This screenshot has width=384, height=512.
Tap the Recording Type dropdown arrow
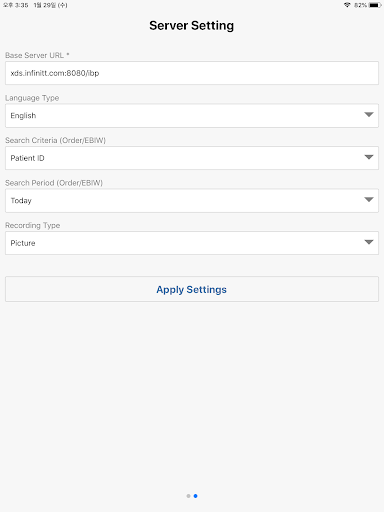tap(369, 242)
